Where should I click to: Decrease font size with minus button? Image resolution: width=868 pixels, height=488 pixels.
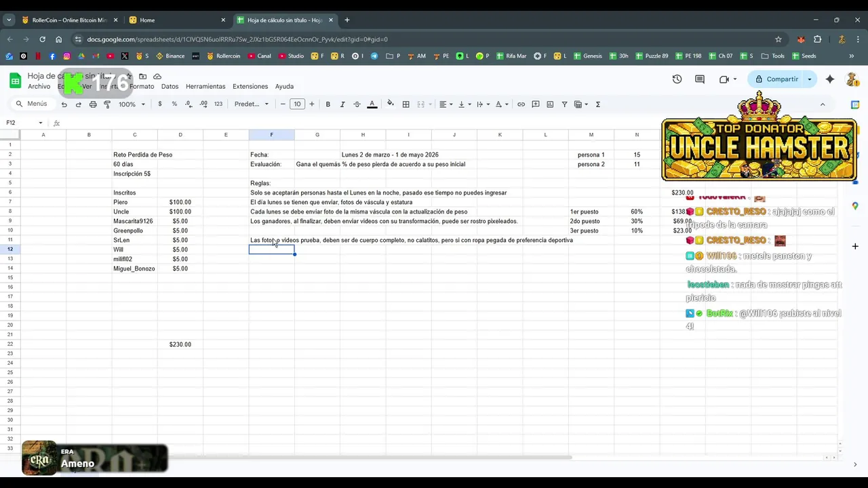[x=283, y=104]
